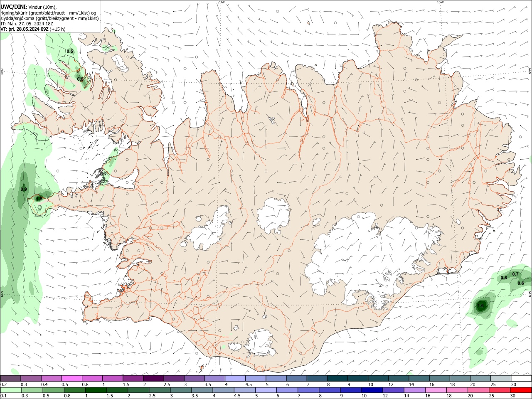The image size is (532, 399).
Task: Pick the lower legend swatch labeled 3.5
Action: 202,390
